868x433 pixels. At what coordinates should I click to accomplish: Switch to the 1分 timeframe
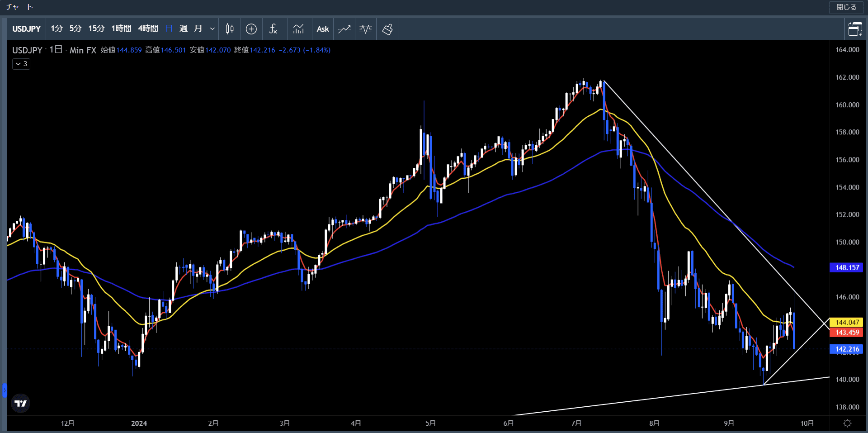[x=57, y=29]
